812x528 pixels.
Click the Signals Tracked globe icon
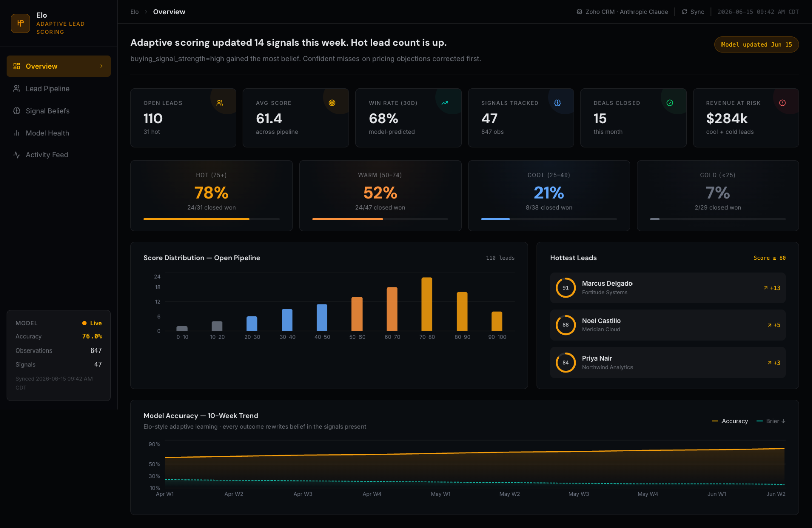coord(557,103)
